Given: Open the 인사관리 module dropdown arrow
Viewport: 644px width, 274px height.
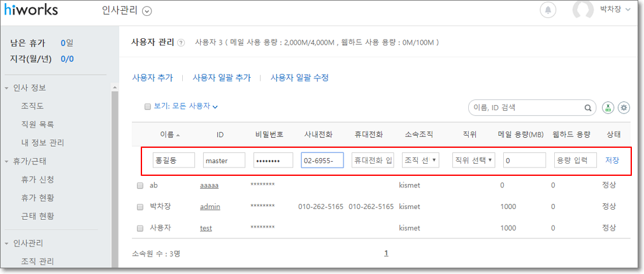Looking at the screenshot, I should pyautogui.click(x=147, y=11).
